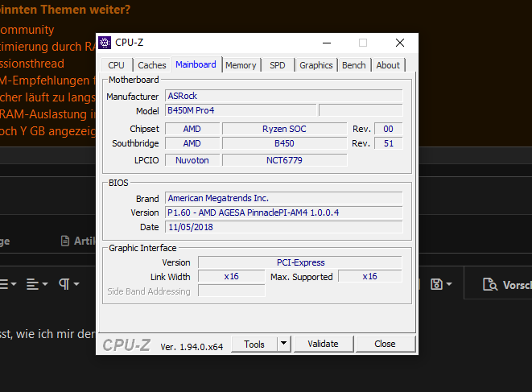This screenshot has width=532, height=392.
Task: Click the Link Width x16 value
Action: pyautogui.click(x=232, y=276)
